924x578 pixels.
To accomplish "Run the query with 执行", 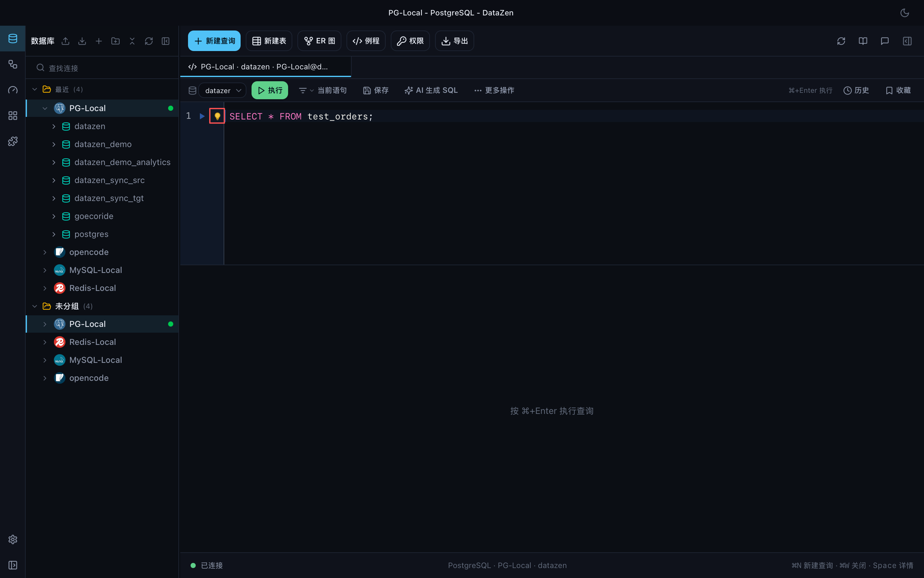I will 269,91.
